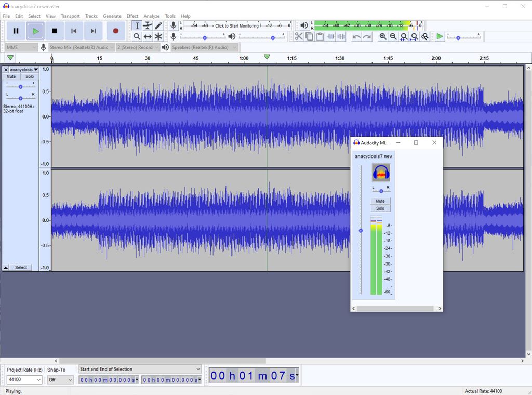This screenshot has height=395, width=532.
Task: Mute the anacyclosis track
Action: click(x=11, y=76)
